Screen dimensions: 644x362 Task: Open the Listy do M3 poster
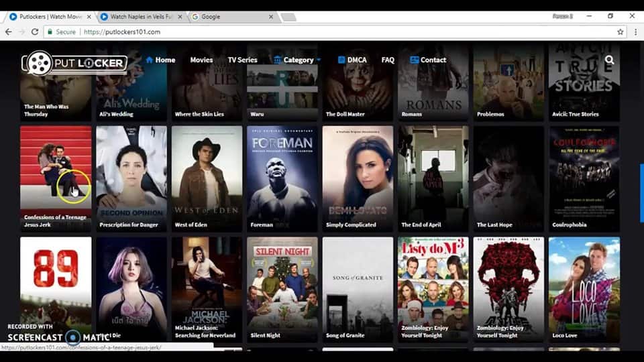(433, 290)
